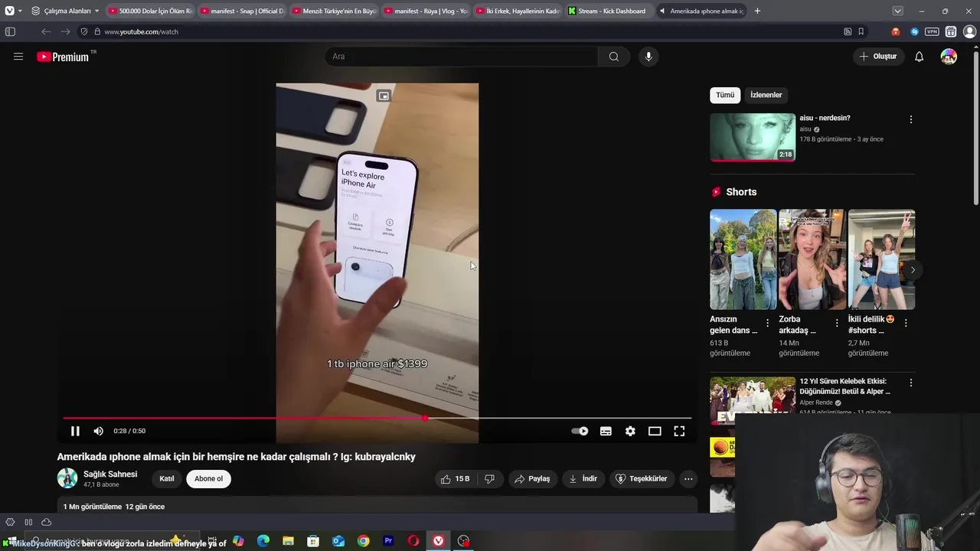Toggle autoplay switch in player
The image size is (980, 551).
pyautogui.click(x=580, y=431)
